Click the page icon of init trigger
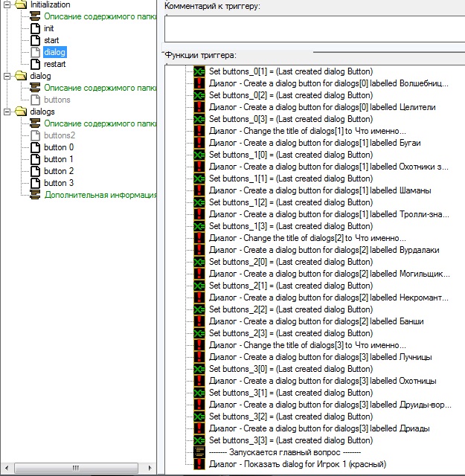 36,28
